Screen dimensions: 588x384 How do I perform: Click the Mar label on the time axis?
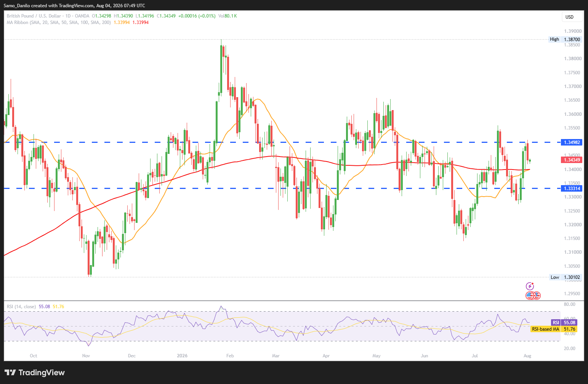pos(276,356)
